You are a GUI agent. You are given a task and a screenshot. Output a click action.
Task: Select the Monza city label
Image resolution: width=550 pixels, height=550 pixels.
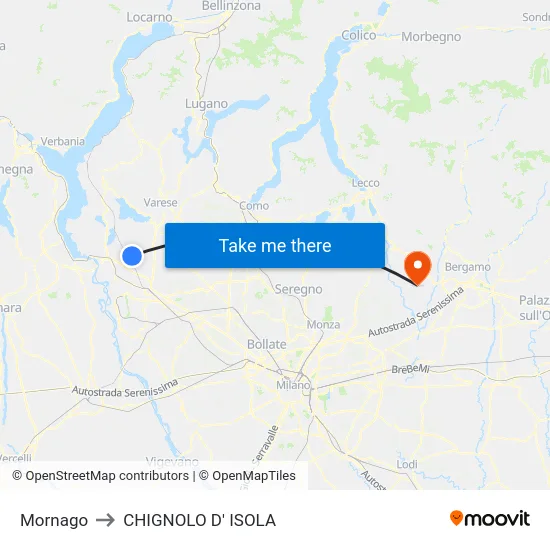tap(323, 324)
